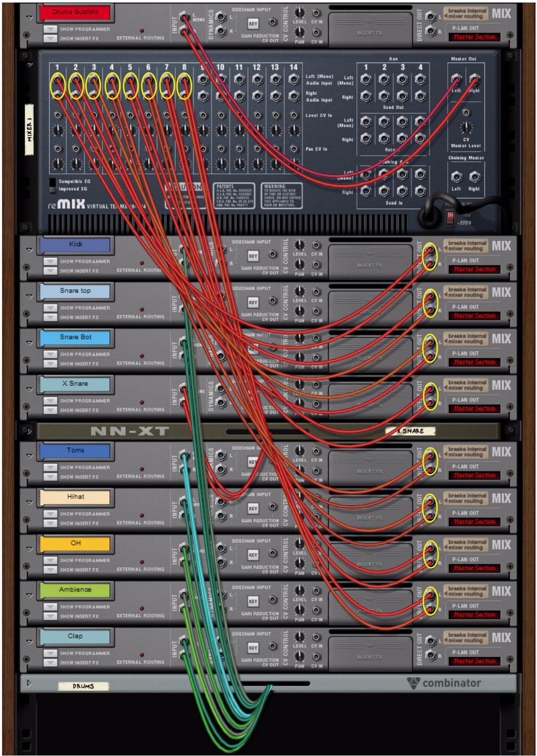537x756 pixels.
Task: Click breaks internal mixer routing on Kick
Action: pos(465,246)
